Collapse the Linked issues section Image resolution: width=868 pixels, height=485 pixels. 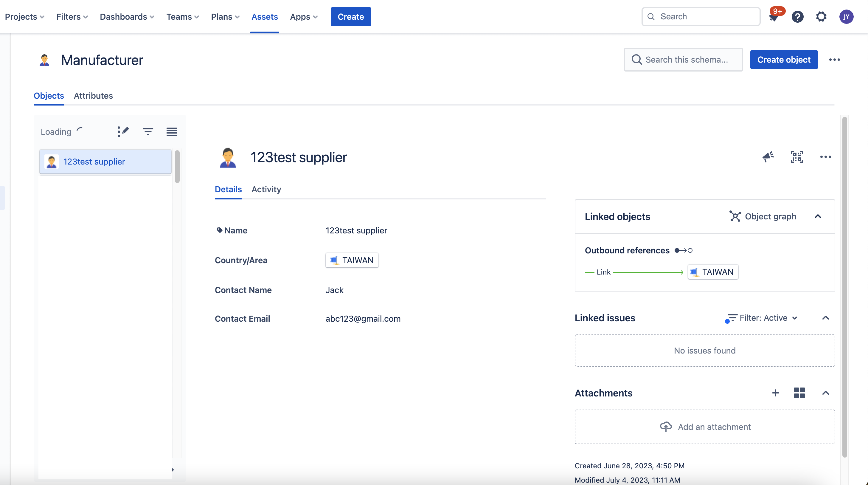[826, 318]
